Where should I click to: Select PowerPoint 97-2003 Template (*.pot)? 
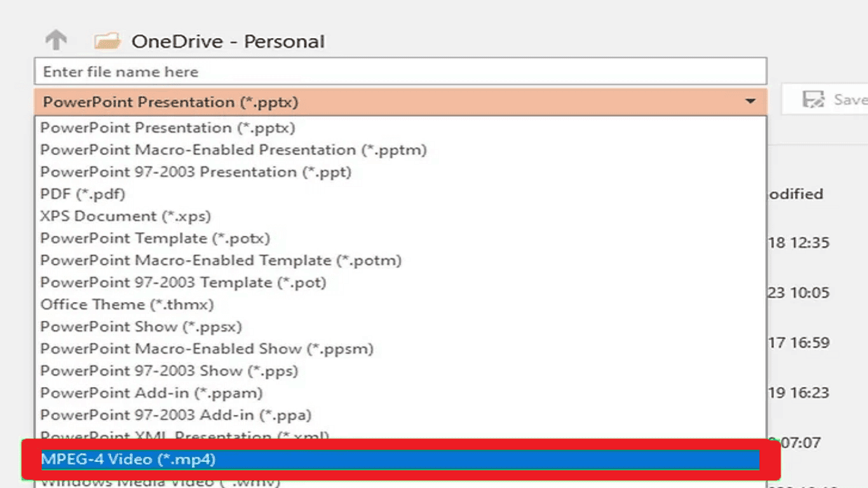[x=400, y=282]
